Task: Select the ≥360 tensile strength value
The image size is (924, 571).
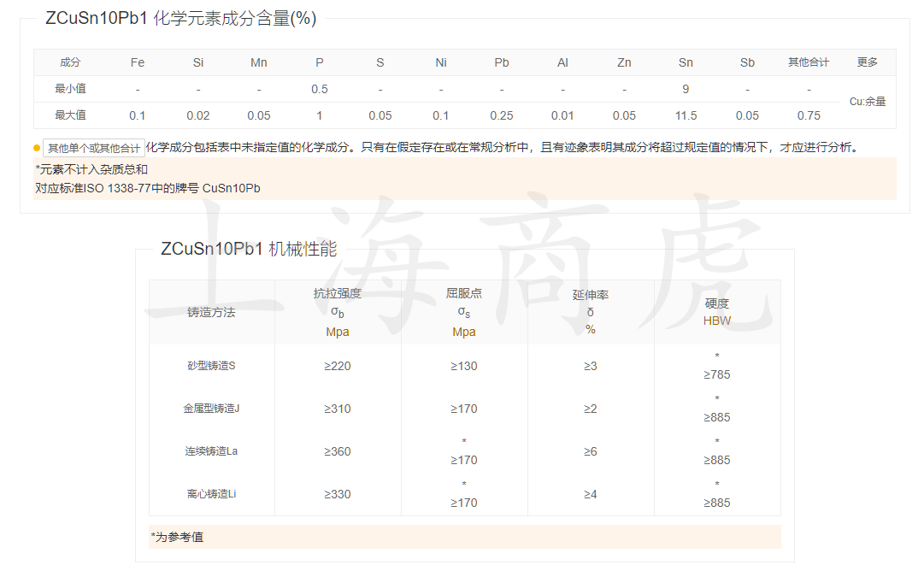Action: point(338,451)
